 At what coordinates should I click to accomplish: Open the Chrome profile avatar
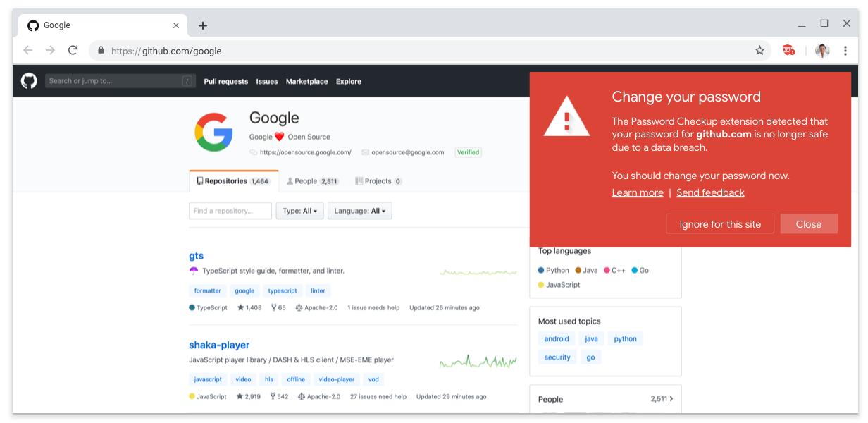822,51
